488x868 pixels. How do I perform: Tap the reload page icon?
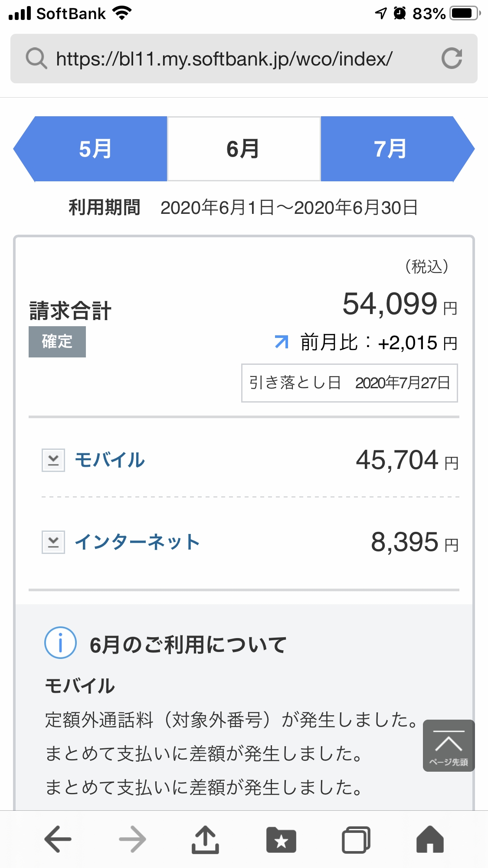tap(452, 59)
